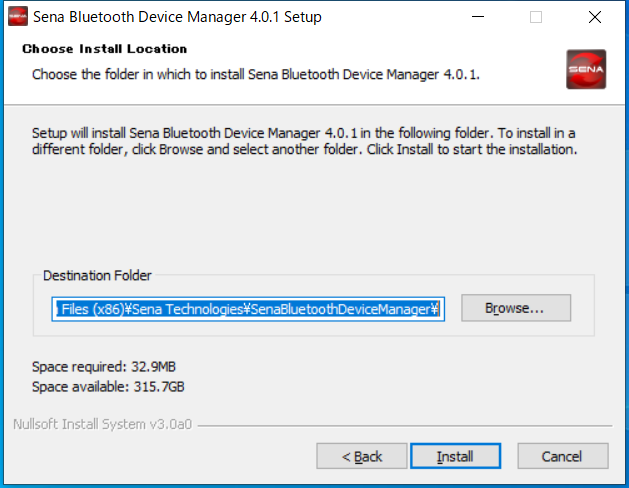This screenshot has width=629, height=488.
Task: Start installation with the Install button
Action: pos(456,456)
